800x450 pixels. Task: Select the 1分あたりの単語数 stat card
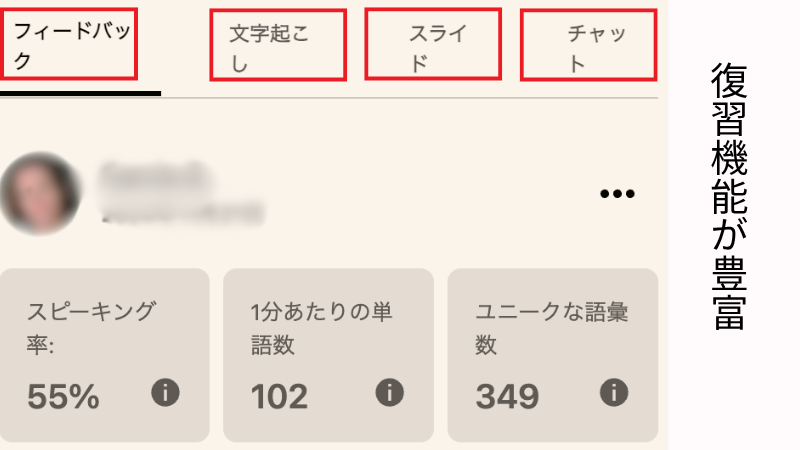pos(329,355)
